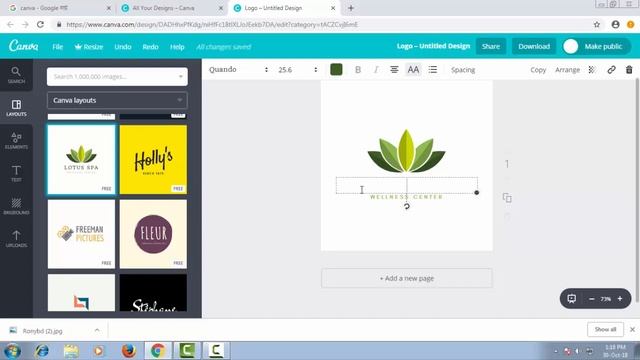Reload the browser page
640x360 pixels.
40,24
